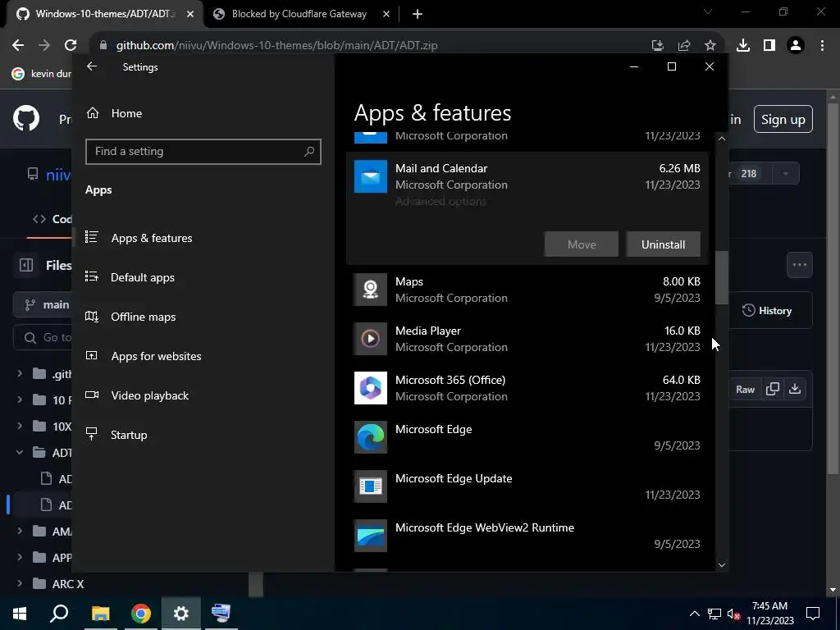This screenshot has height=630, width=840.
Task: Click the Find a setting search box
Action: point(203,151)
